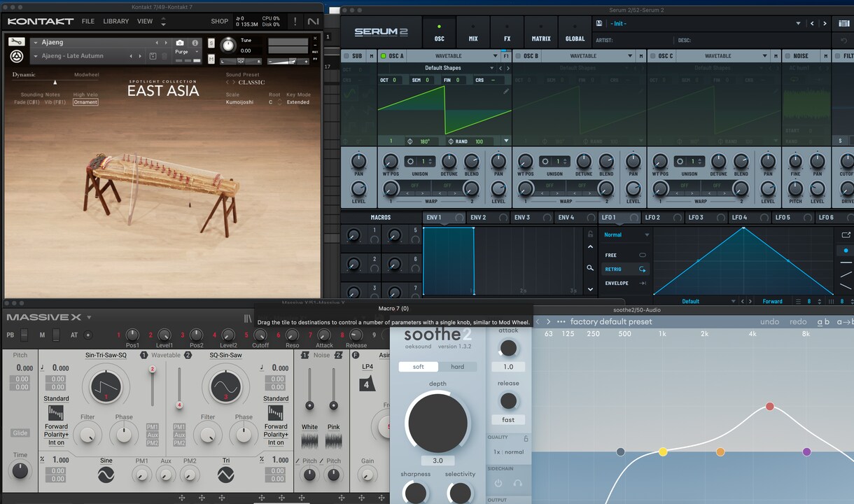Screen dimensions: 854x504
Task: Disable Serum OSC A power toggle
Action: (x=383, y=56)
